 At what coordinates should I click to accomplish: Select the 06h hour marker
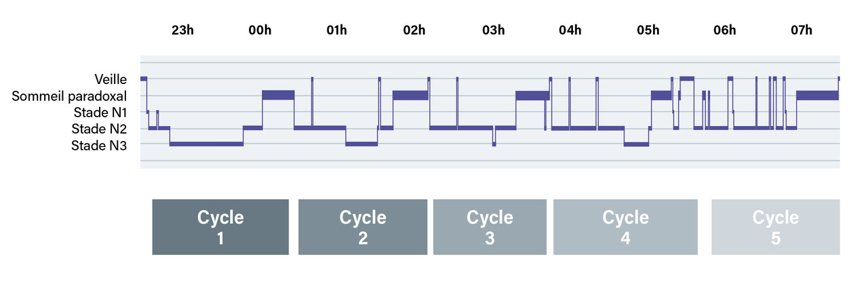pos(724,31)
